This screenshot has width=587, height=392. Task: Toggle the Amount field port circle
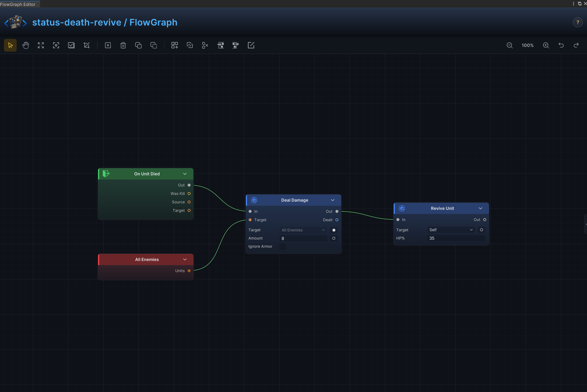tap(334, 238)
